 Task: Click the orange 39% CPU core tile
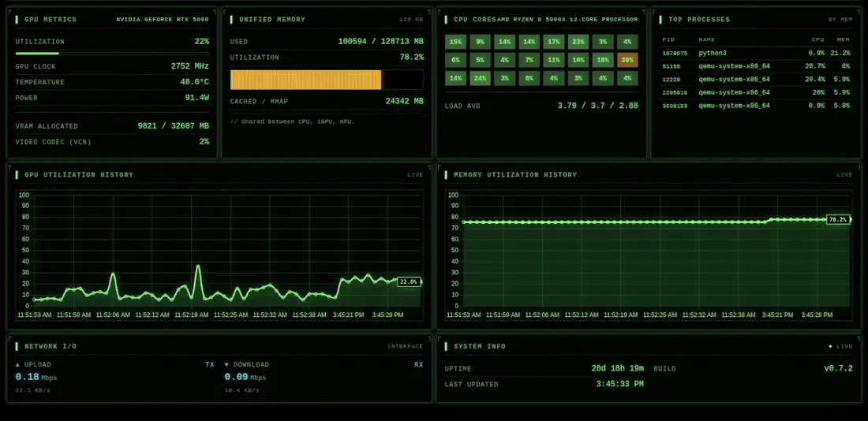coord(627,60)
